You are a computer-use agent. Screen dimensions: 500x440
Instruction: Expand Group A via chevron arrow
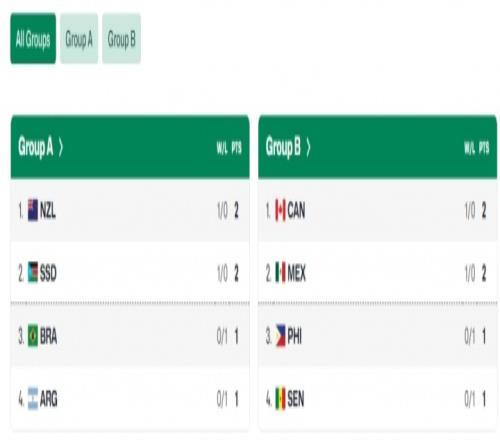tap(60, 147)
